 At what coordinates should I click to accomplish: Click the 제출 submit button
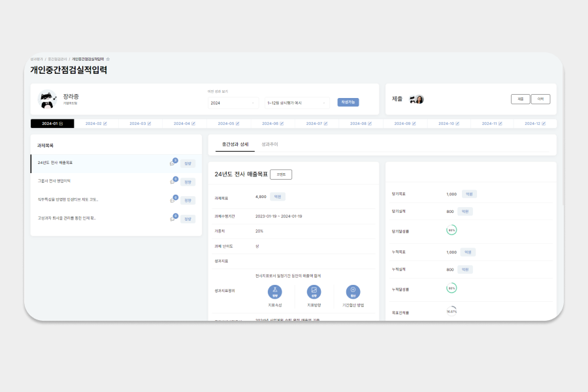520,99
